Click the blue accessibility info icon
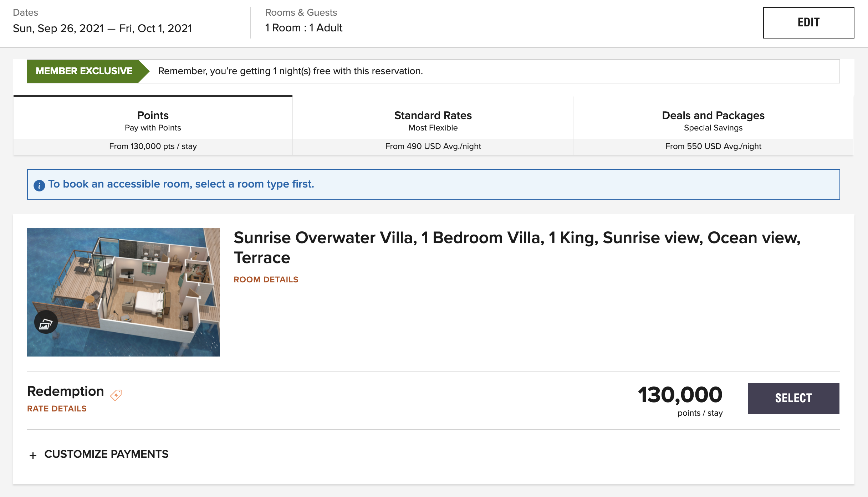This screenshot has height=497, width=868. click(x=39, y=185)
